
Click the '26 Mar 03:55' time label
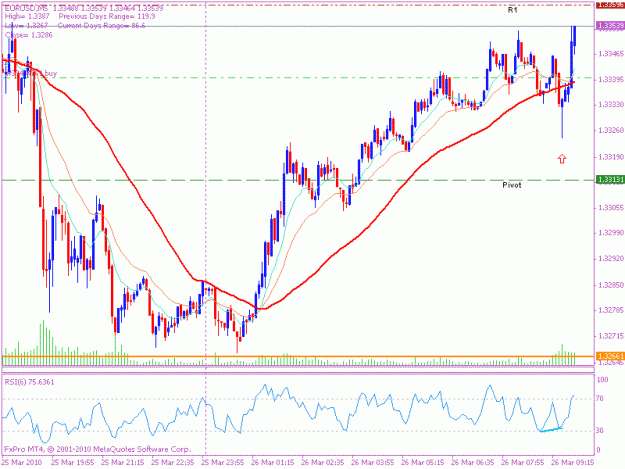373,463
